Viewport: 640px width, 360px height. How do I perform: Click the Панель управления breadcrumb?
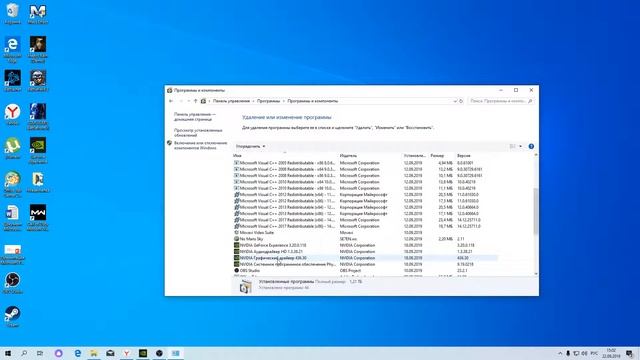tap(231, 101)
